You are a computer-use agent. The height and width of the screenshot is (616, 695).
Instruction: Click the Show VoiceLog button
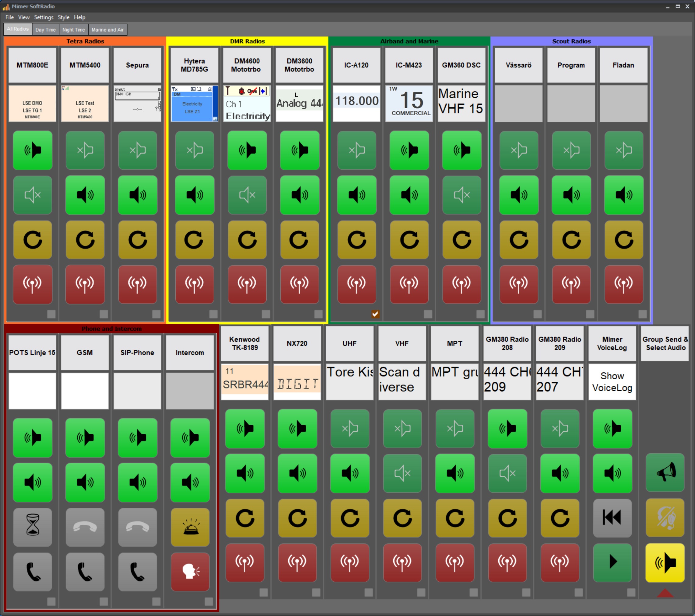612,381
